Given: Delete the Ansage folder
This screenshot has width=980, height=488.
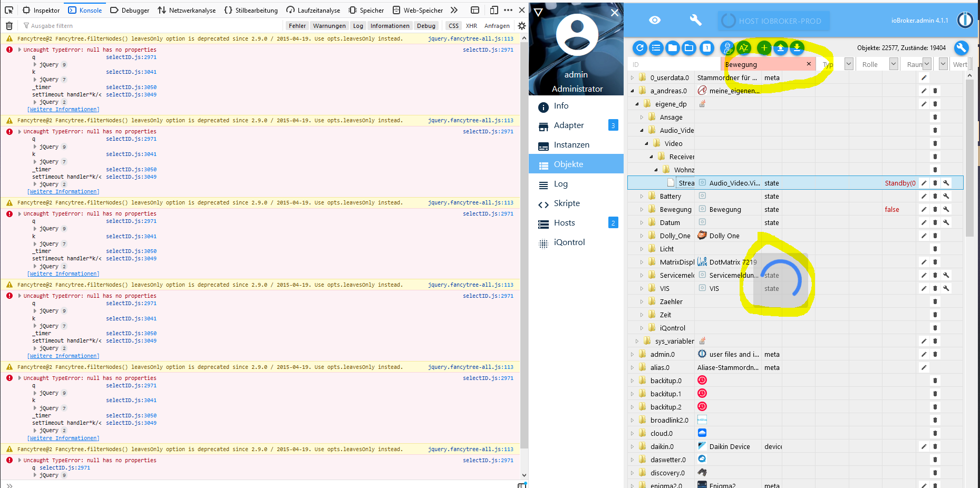Looking at the screenshot, I should (935, 117).
